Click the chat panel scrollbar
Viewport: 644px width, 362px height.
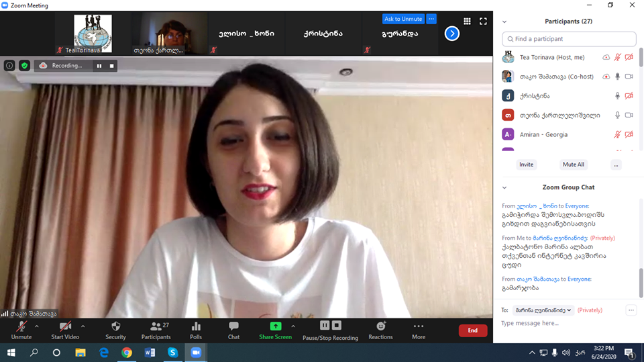pos(641,283)
